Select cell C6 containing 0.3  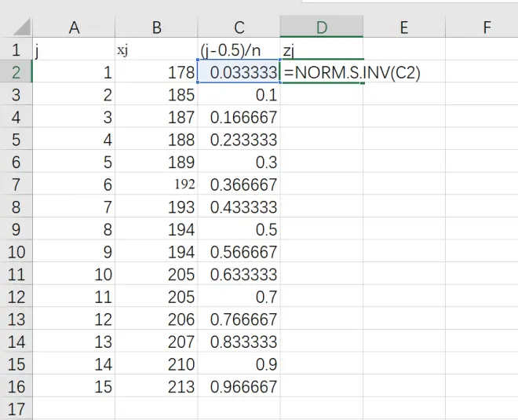tap(239, 161)
